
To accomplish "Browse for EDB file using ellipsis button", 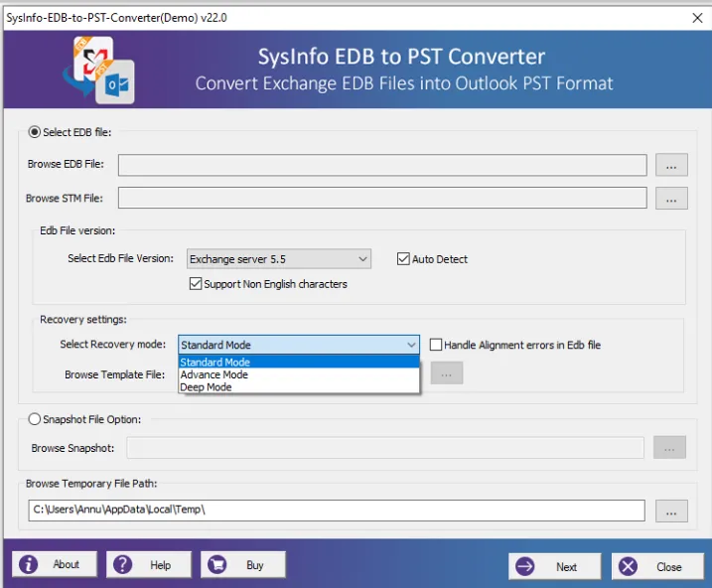I will pyautogui.click(x=671, y=165).
